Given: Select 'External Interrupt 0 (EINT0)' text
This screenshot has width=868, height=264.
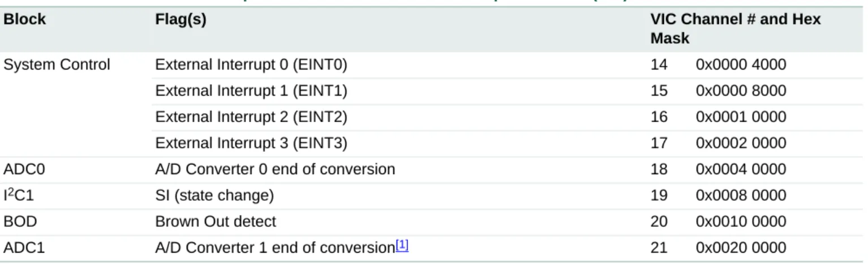Looking at the screenshot, I should click(x=251, y=65).
